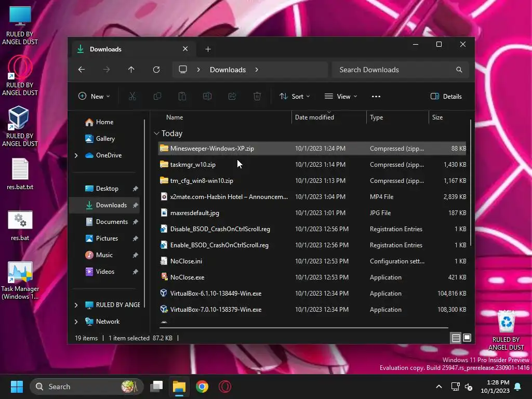Viewport: 532px width, 399px height.
Task: Open the See more three-dots menu
Action: (x=376, y=96)
